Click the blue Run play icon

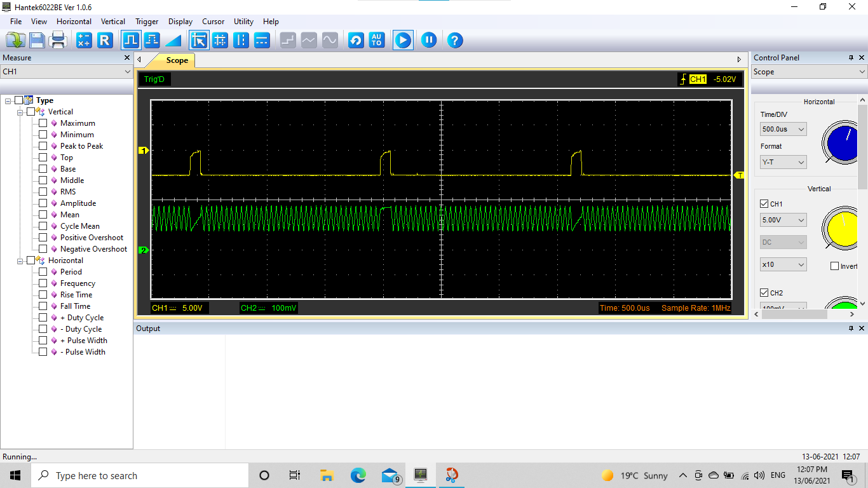tap(402, 41)
